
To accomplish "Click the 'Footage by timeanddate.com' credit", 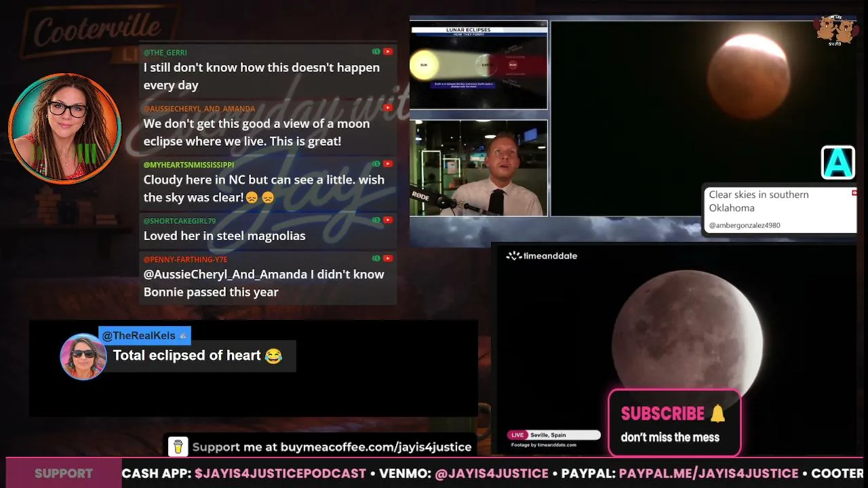I will [x=544, y=445].
